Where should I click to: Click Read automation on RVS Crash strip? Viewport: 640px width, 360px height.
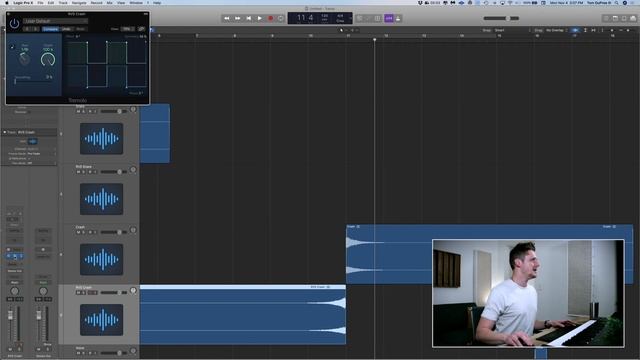pyautogui.click(x=14, y=282)
